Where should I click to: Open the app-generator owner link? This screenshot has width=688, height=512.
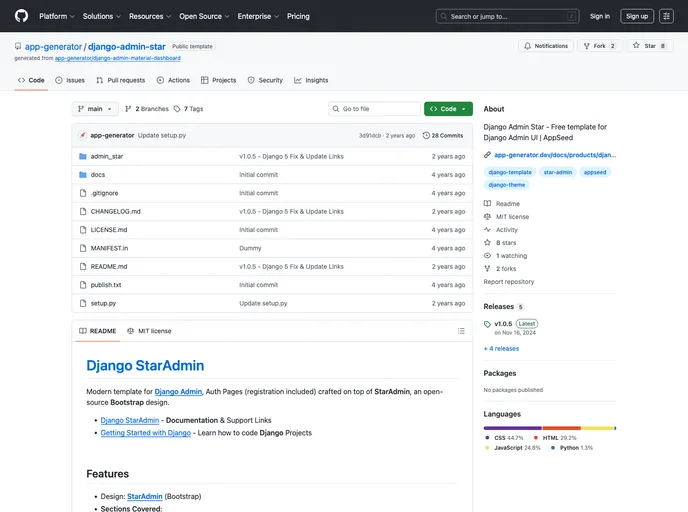tap(53, 47)
